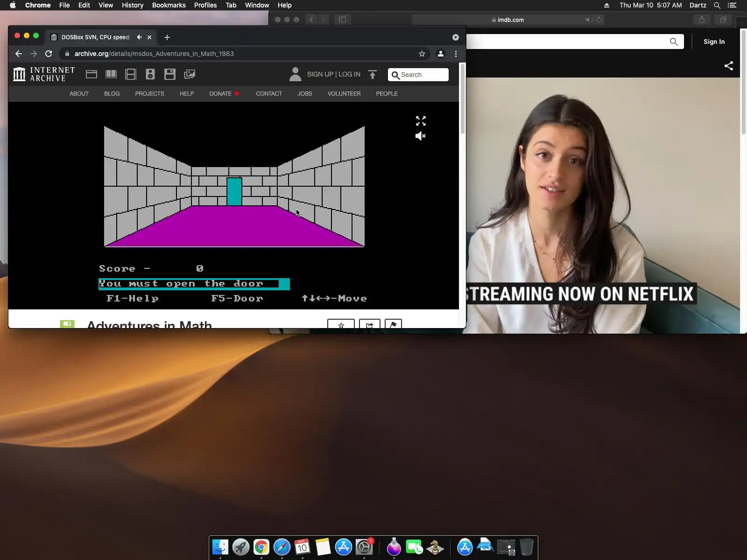Screen dimensions: 747x560
Task: Open the Window menu
Action: tap(257, 5)
